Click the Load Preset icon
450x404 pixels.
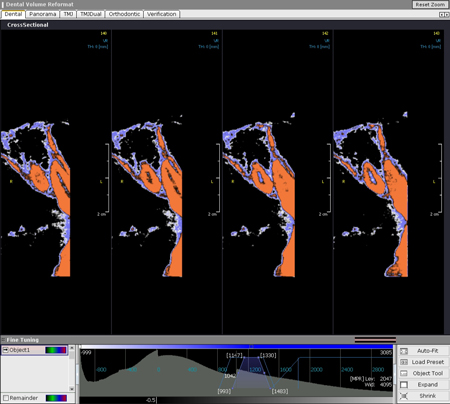[x=404, y=362]
